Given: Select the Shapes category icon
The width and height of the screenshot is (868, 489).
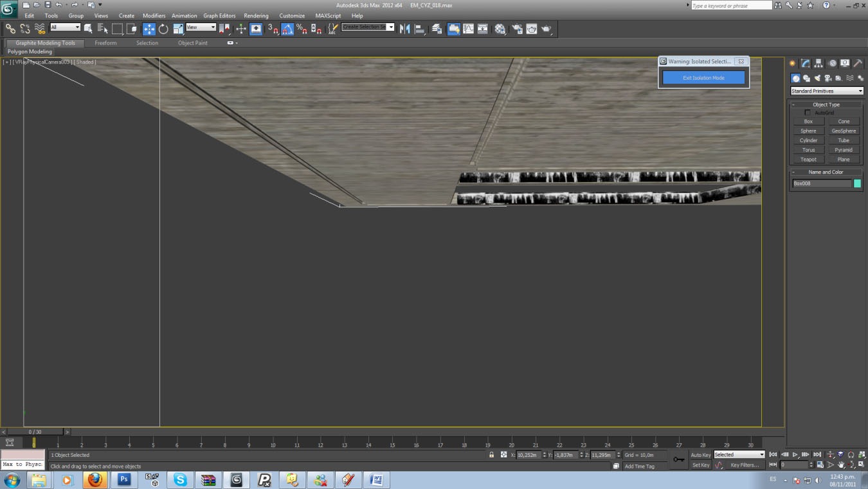Looking at the screenshot, I should click(806, 78).
